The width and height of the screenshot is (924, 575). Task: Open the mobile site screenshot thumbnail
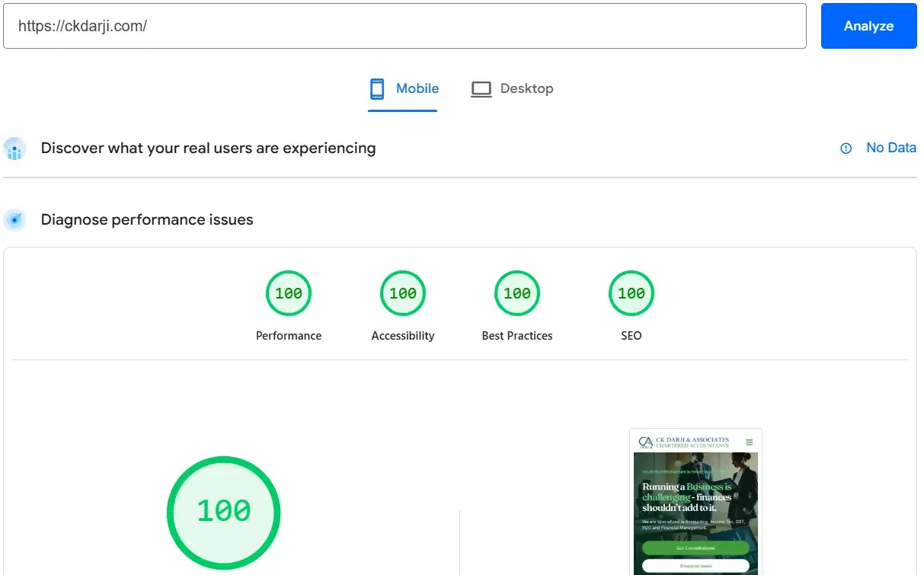pyautogui.click(x=695, y=503)
